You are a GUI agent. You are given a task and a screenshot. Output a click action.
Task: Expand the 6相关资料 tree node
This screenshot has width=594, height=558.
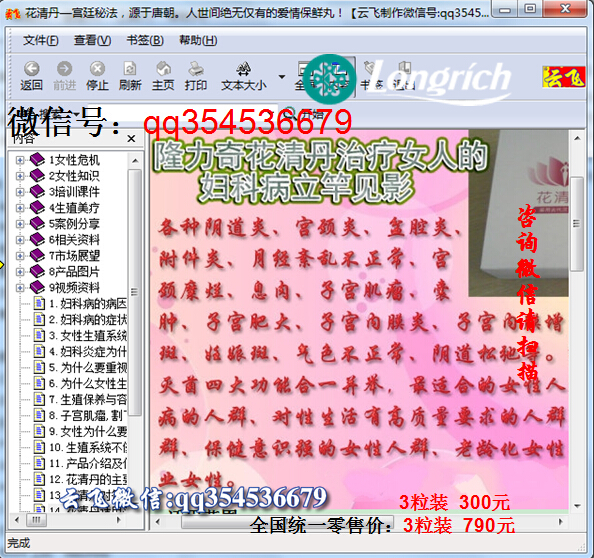[x=19, y=240]
